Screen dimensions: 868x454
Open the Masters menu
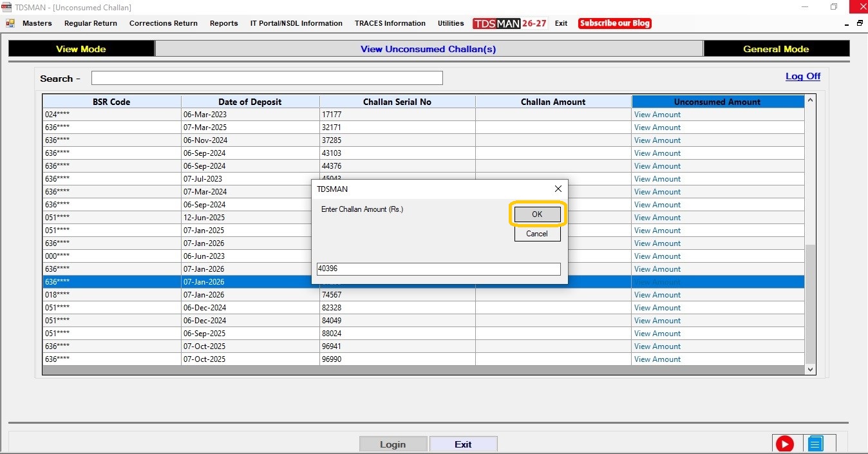[x=37, y=23]
